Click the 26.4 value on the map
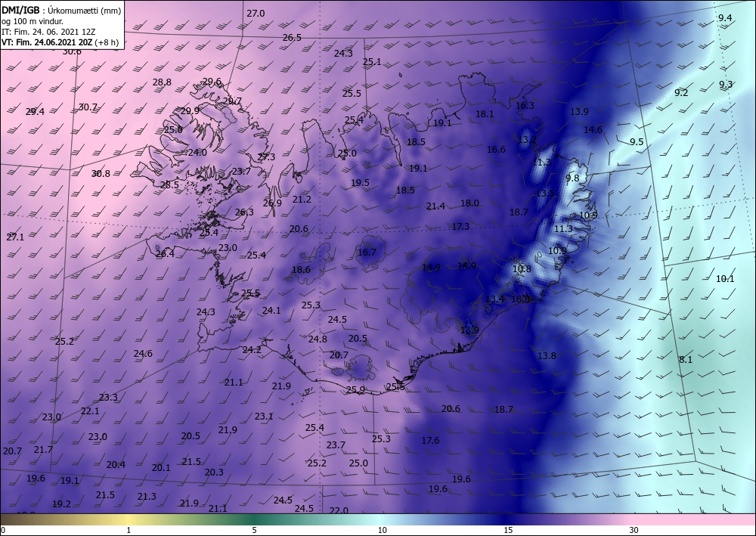The image size is (756, 536). pyautogui.click(x=165, y=253)
